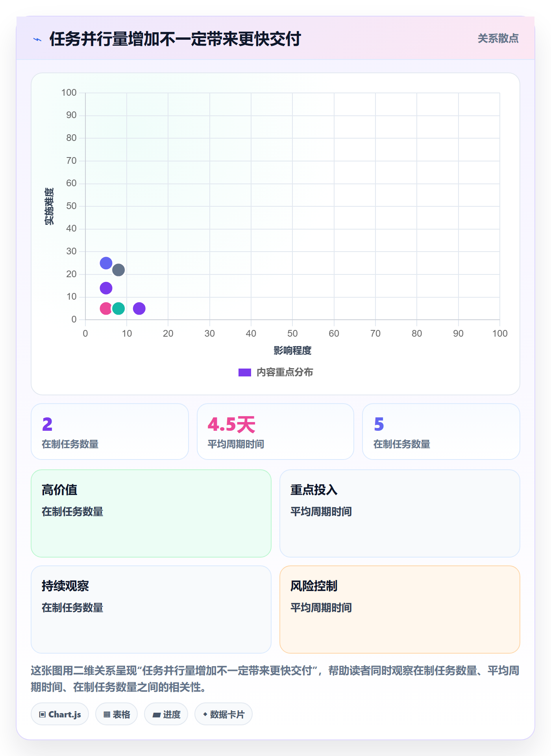The width and height of the screenshot is (551, 756).
Task: Click the description paragraph starting 这张图用二维关系
Action: click(275, 678)
